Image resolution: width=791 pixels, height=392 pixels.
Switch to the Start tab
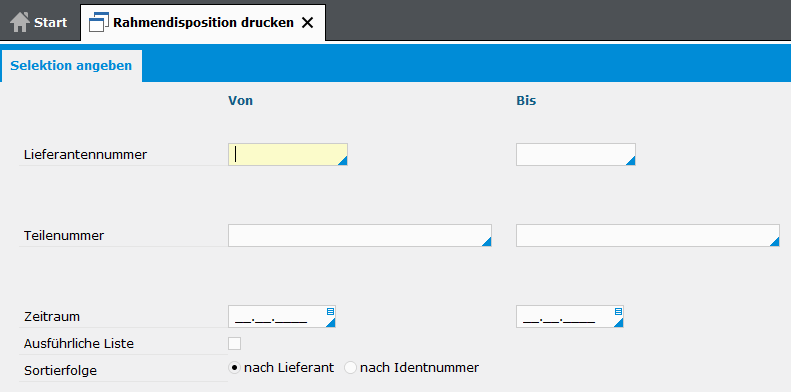point(39,23)
